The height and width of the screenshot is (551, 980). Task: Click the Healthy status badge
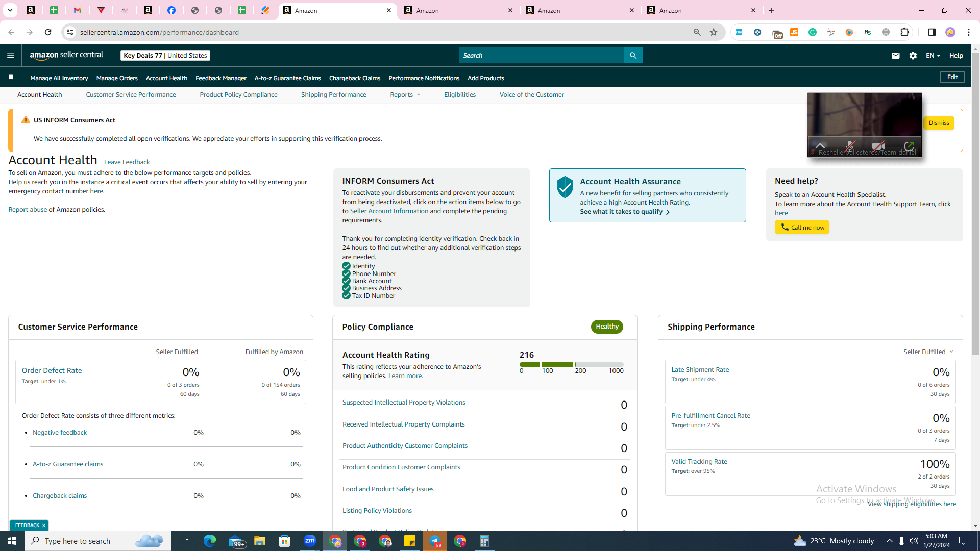coord(607,327)
